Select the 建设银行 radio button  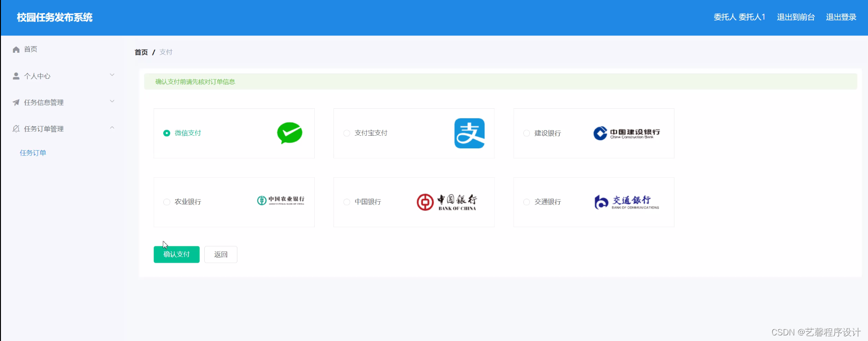point(527,133)
